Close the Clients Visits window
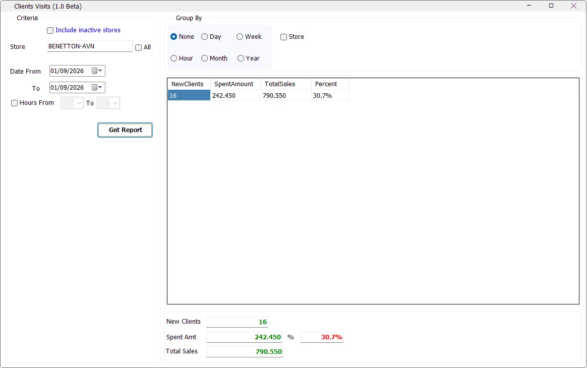The height and width of the screenshot is (368, 588). (573, 6)
